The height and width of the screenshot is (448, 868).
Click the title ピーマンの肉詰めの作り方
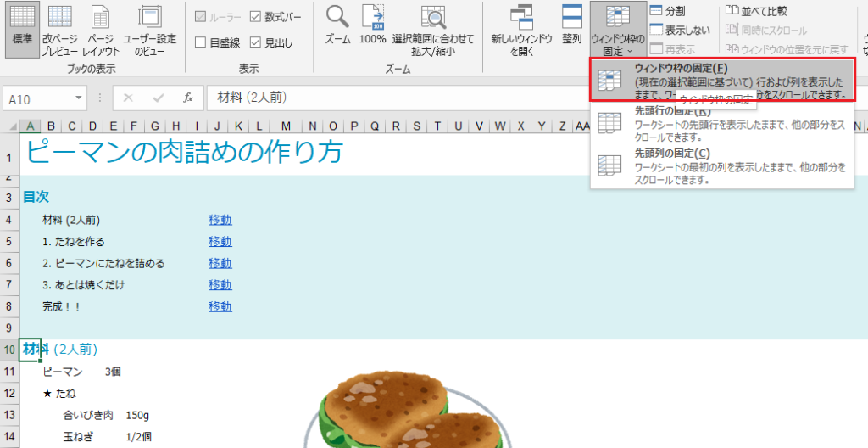pyautogui.click(x=184, y=153)
